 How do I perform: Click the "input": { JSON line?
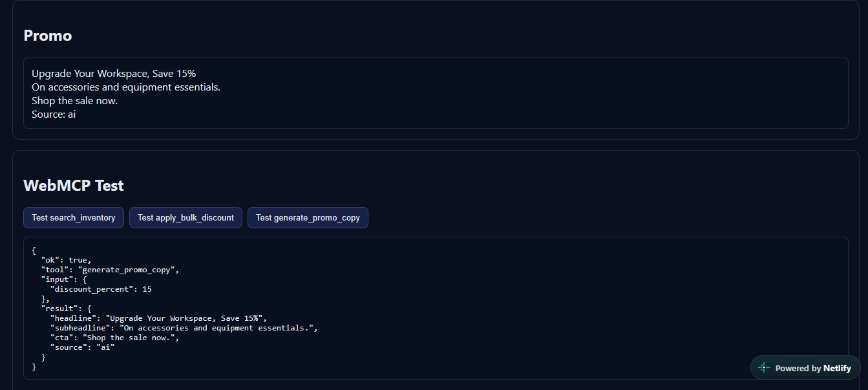pos(64,279)
